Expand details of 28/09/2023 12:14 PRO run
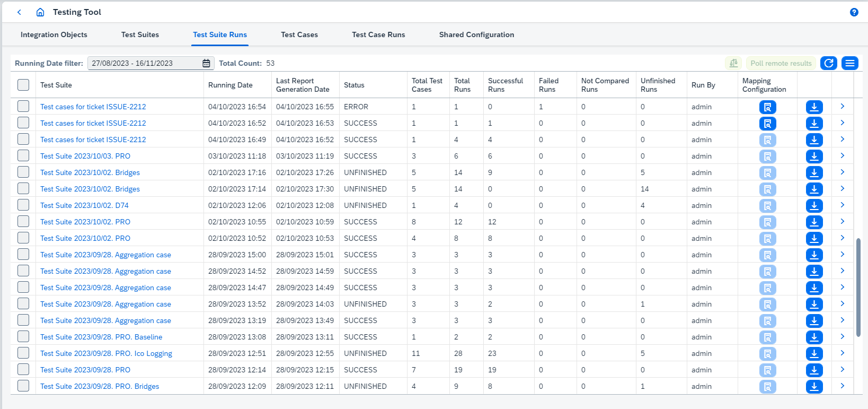 tap(843, 370)
